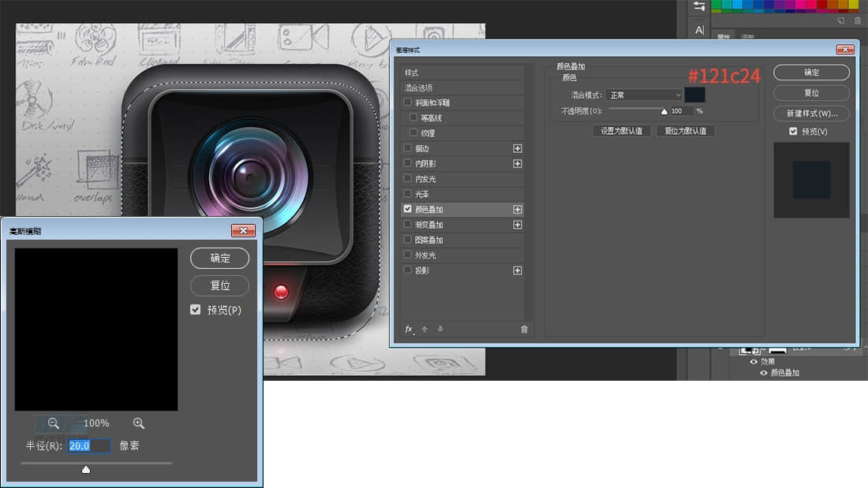Close the Gaussian Blur dialog
The image size is (868, 488).
click(x=243, y=231)
